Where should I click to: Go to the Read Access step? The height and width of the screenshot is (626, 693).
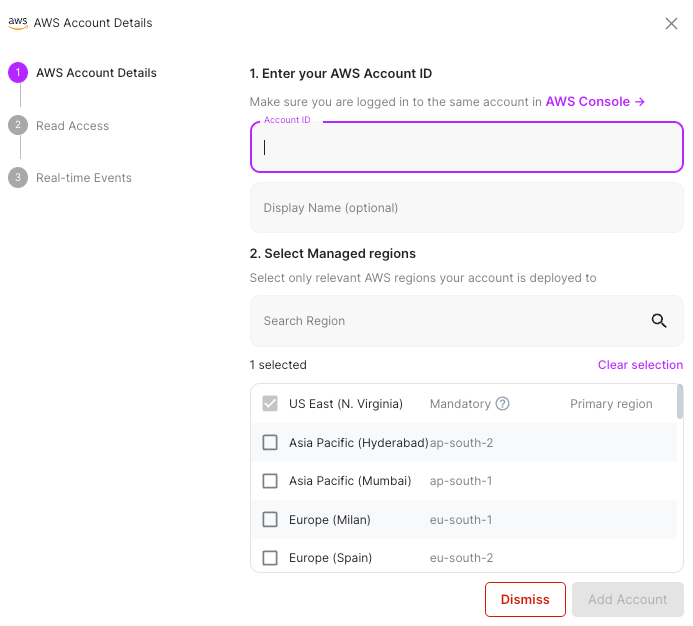72,126
